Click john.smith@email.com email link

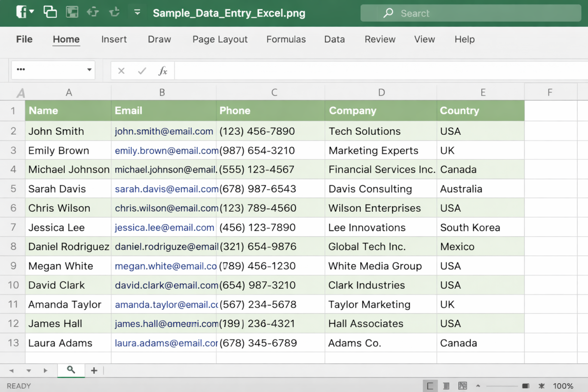point(164,131)
